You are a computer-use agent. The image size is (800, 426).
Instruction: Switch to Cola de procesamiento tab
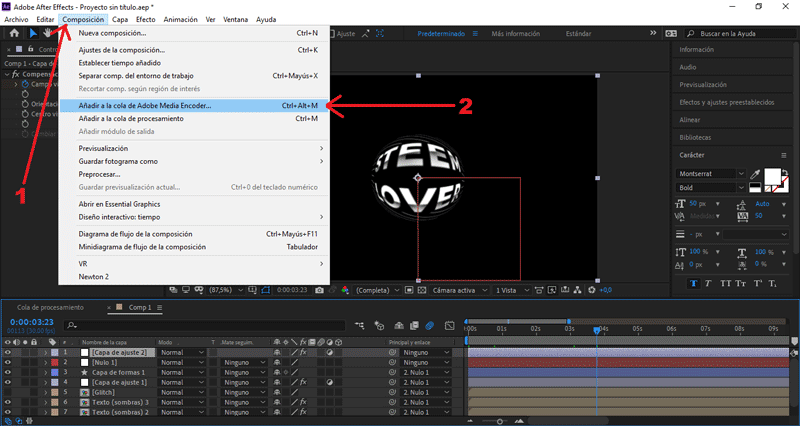point(50,308)
